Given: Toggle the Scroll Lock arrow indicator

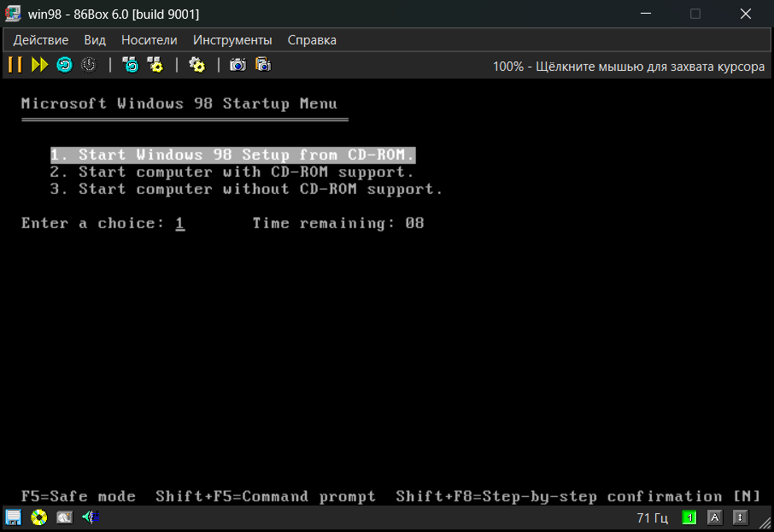Looking at the screenshot, I should (740, 517).
